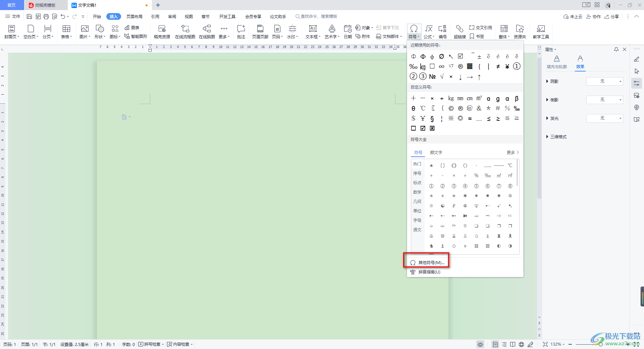Open the Reflection (倒影) value dropdown
644x349 pixels.
605,100
